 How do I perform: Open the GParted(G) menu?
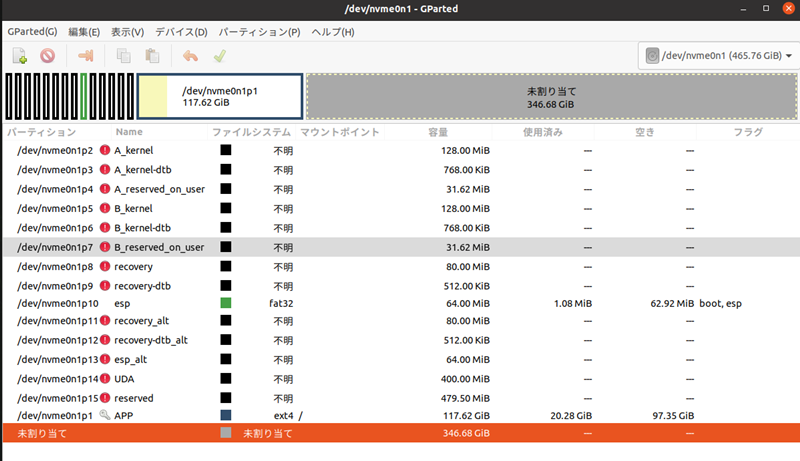point(32,32)
